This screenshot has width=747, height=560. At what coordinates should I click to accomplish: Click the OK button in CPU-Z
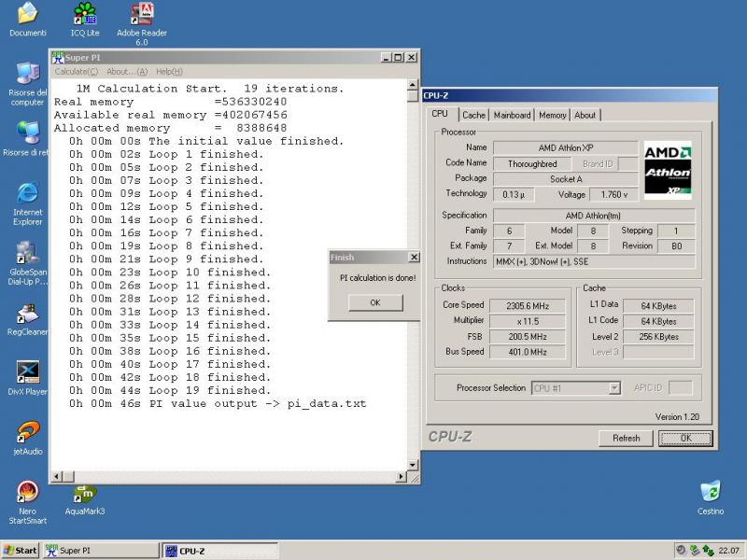pyautogui.click(x=685, y=438)
